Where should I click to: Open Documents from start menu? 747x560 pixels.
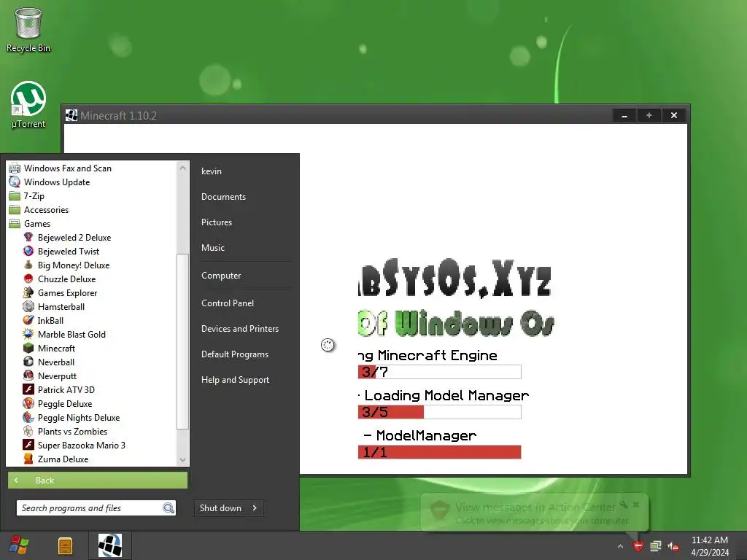(223, 197)
